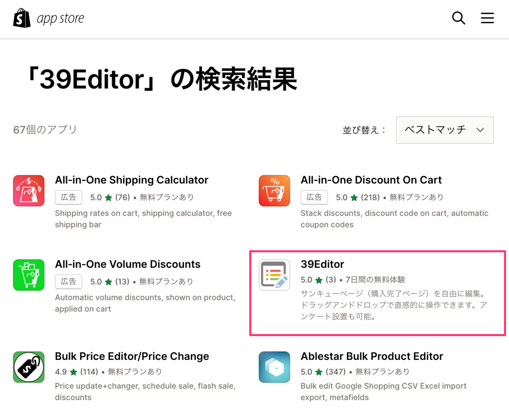Click the Bulk Price Editor/Price Change app icon
Viewport: 509px width, 420px height.
28,367
